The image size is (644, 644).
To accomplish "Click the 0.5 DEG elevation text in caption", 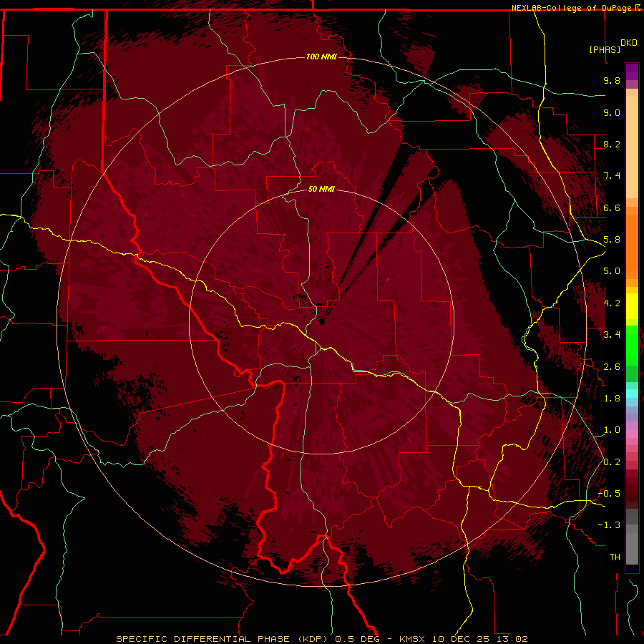I will pos(358,639).
